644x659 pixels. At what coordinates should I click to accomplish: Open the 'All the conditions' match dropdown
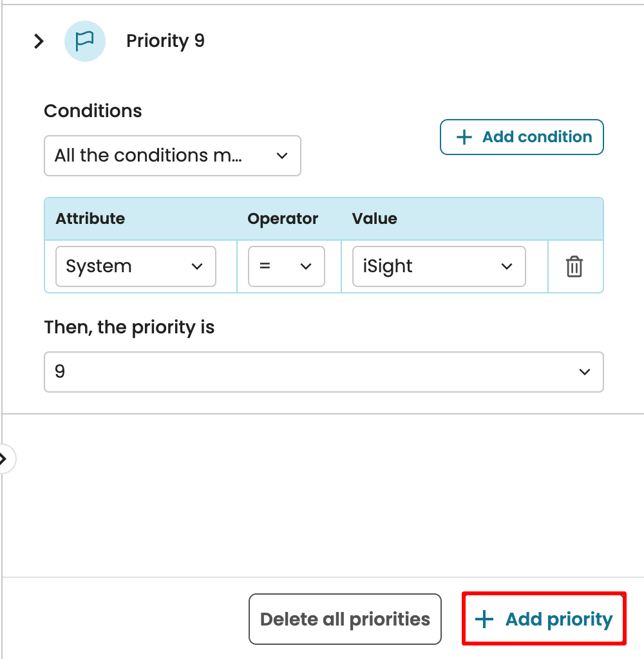pyautogui.click(x=172, y=156)
